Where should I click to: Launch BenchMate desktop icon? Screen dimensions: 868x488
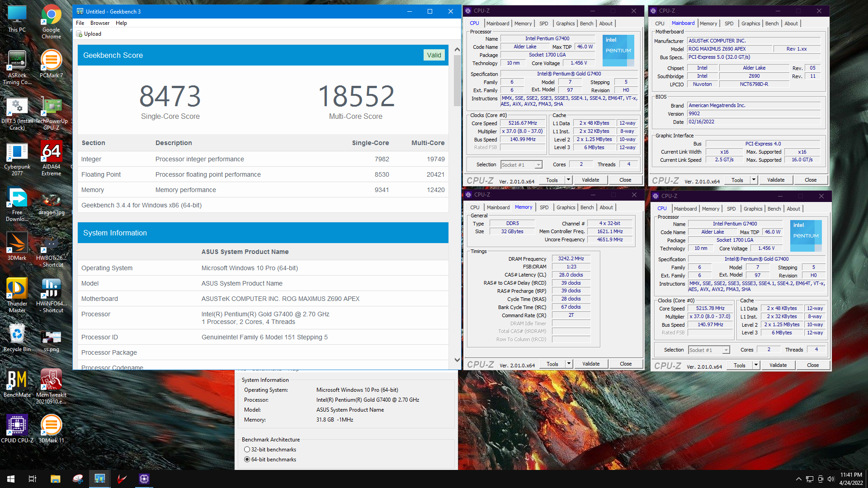coord(17,383)
